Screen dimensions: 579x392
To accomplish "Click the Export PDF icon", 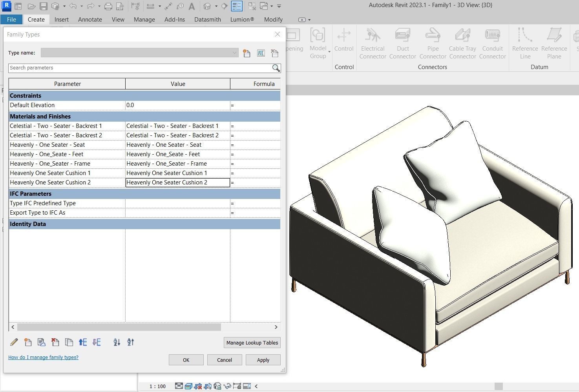I will 120,6.
